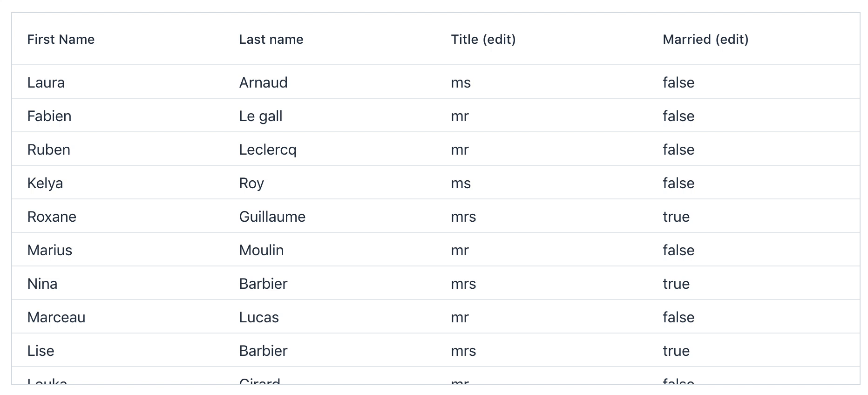Edit the title cell for Laura Arnaud
868x395 pixels.
[461, 82]
